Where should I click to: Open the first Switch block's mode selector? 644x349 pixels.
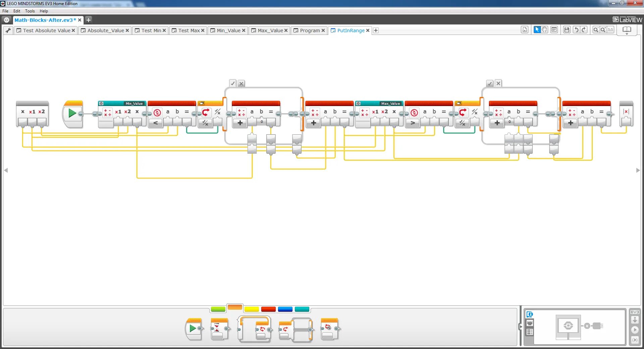(206, 123)
